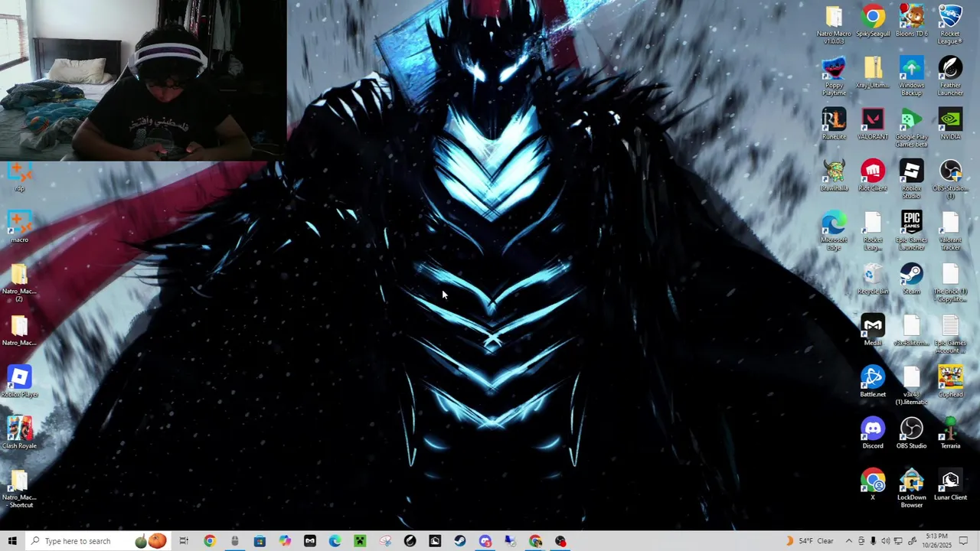Open the SpikySeagull Chrome shortcut
The height and width of the screenshot is (551, 980).
click(872, 21)
